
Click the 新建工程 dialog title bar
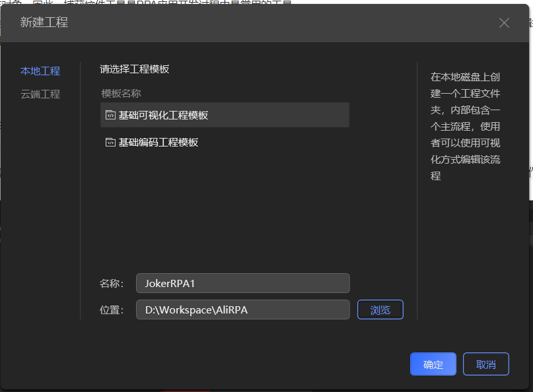(264, 22)
